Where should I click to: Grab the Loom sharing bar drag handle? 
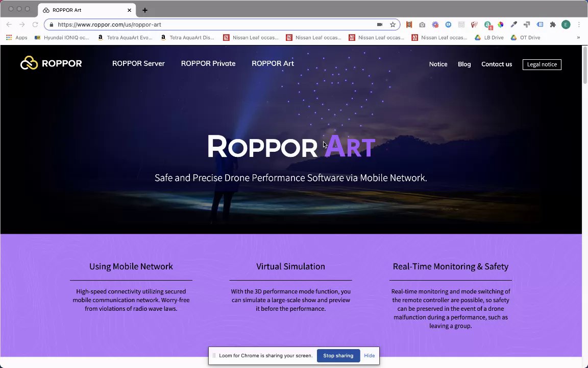coord(214,356)
